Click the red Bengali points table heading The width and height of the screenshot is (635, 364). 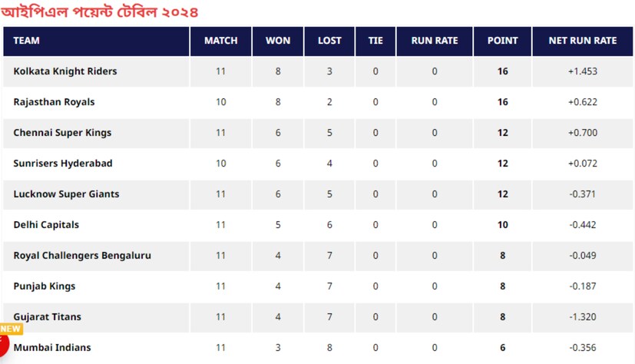(100, 12)
